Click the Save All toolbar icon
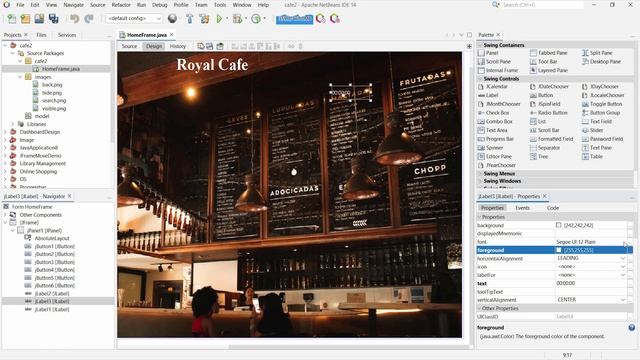 pos(53,19)
